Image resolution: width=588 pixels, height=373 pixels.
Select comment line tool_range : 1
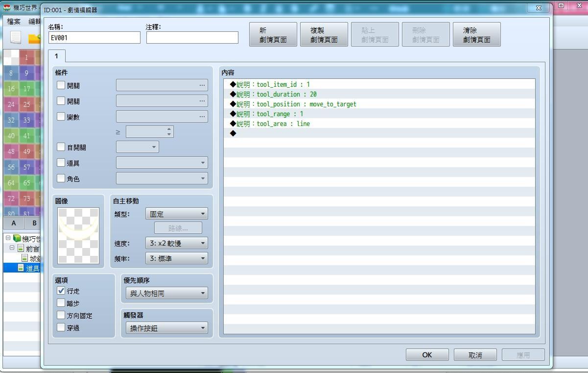379,114
